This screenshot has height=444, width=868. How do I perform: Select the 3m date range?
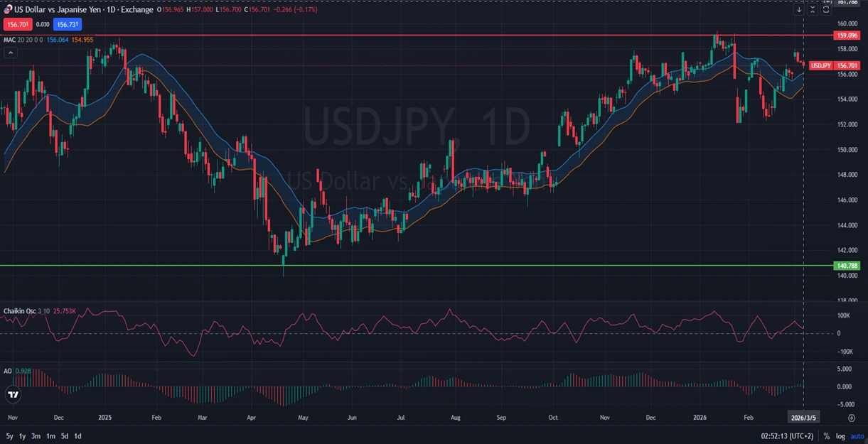(36, 436)
